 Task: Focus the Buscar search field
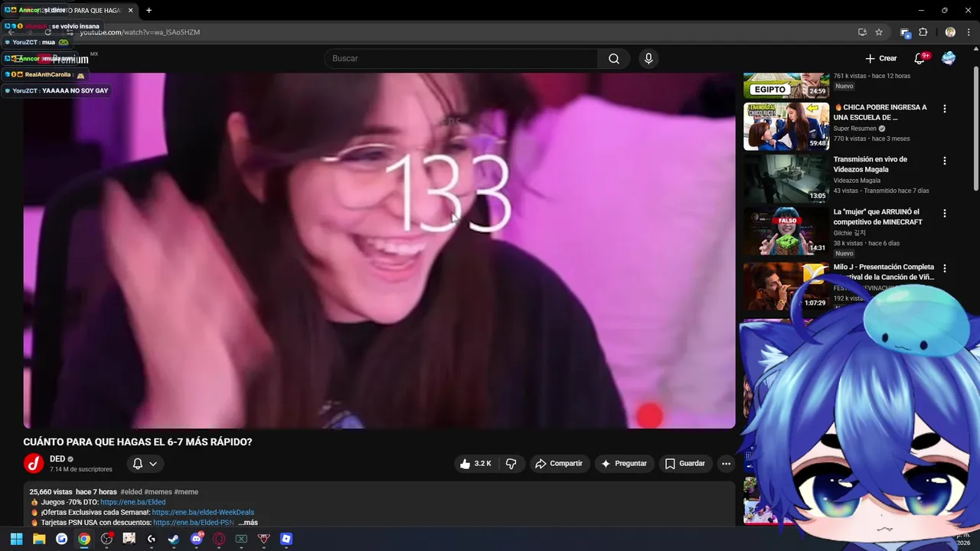(462, 59)
